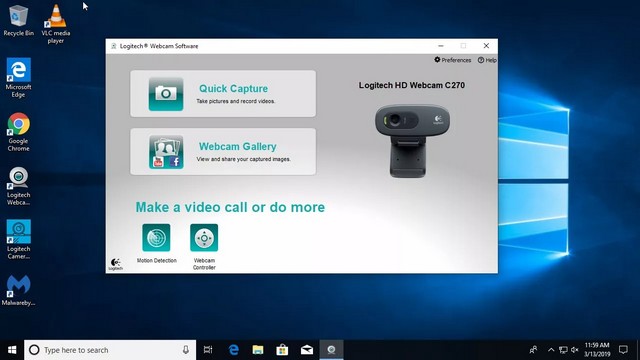The width and height of the screenshot is (640, 360).
Task: Click Logitech HD Webcam C270 image
Action: coord(412,141)
